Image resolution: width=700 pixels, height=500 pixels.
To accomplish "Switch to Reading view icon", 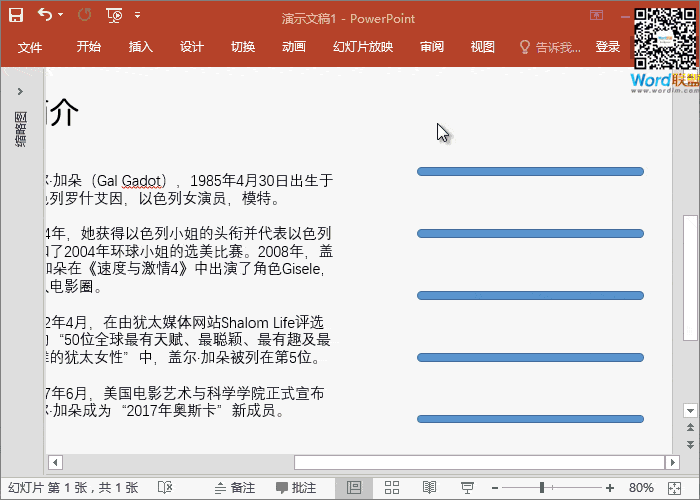I will (429, 488).
